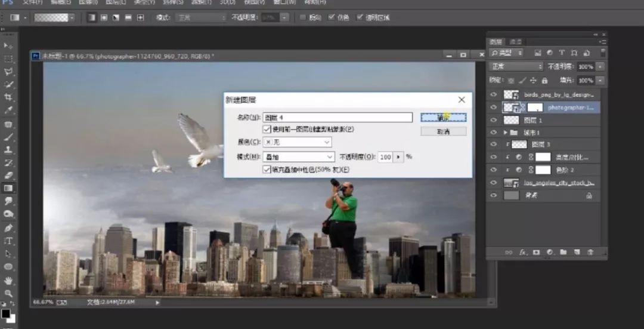The height and width of the screenshot is (329, 644).
Task: Select the Polygonal Lasso tool
Action: (8, 72)
